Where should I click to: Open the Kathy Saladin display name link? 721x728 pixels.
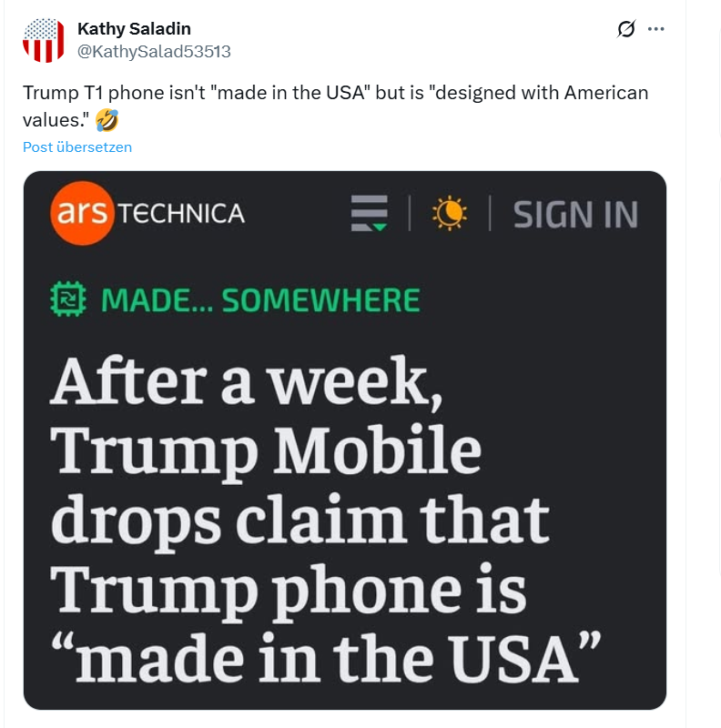click(134, 29)
